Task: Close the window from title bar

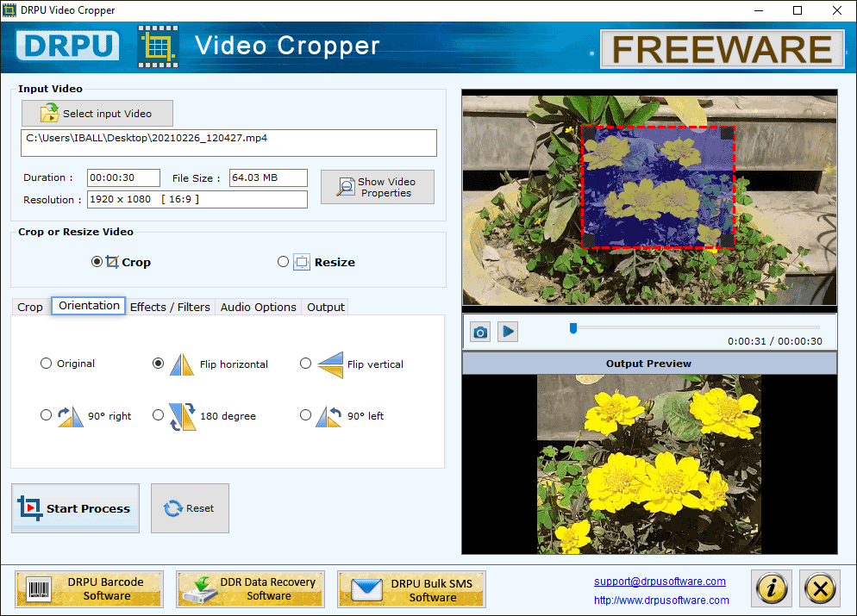Action: click(837, 10)
